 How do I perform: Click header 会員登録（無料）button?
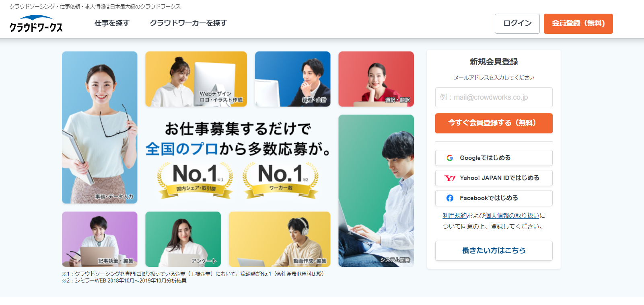[578, 24]
